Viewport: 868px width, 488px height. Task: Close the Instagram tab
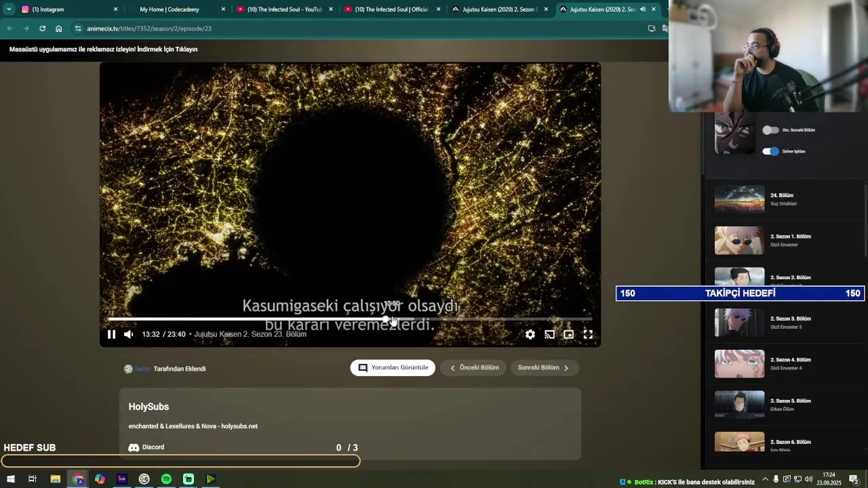(x=115, y=9)
